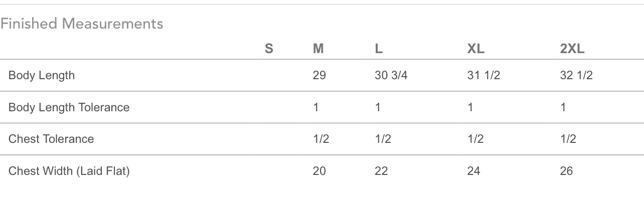Select the Chest Width (Laid Flat) label
Screen dimensions: 644x204
(69, 171)
